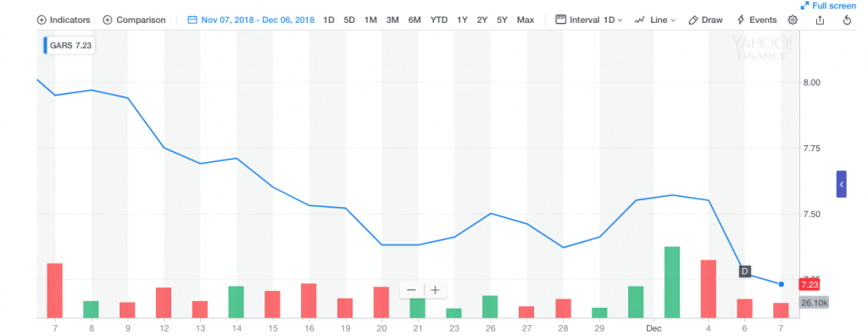Select the 1Y range
Screen dimensions: 868x336
tap(462, 20)
